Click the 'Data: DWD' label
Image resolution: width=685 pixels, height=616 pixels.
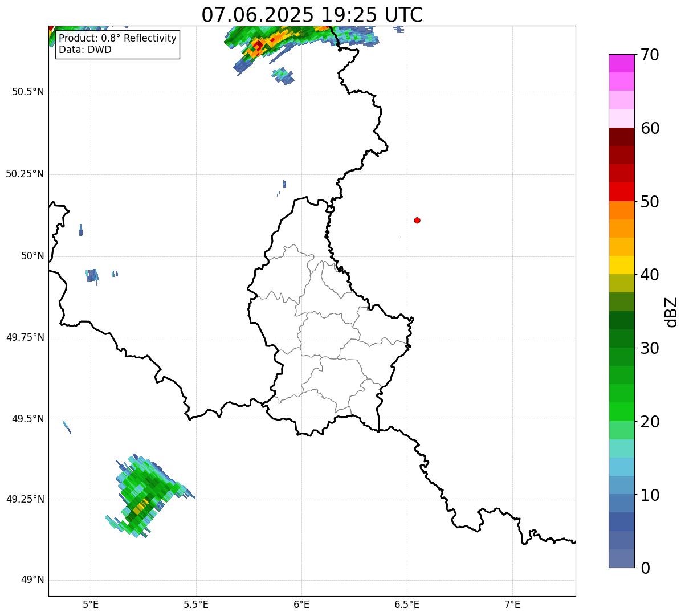[85, 50]
